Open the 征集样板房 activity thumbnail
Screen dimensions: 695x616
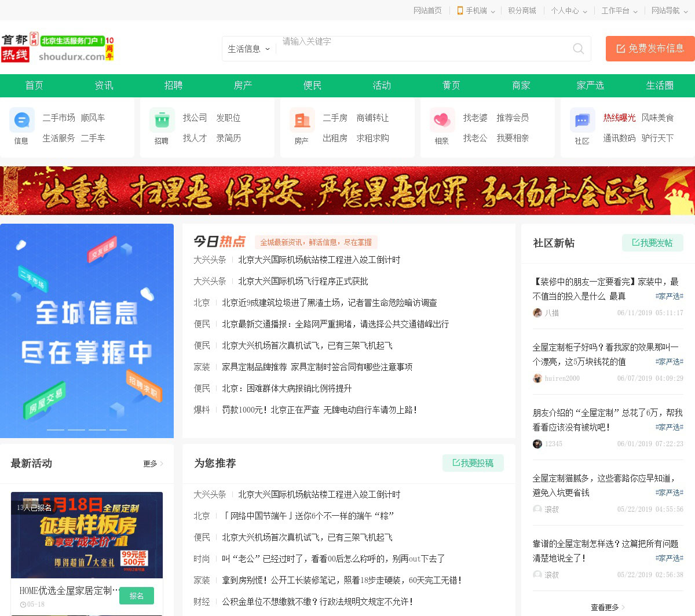[87, 535]
